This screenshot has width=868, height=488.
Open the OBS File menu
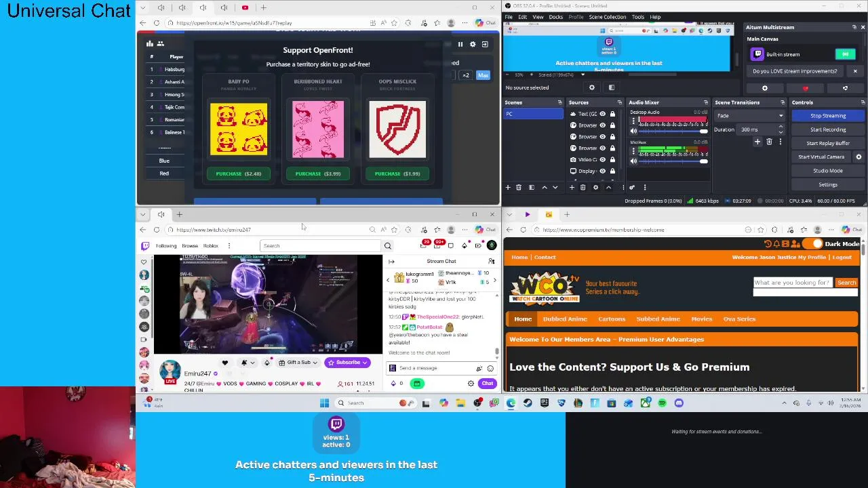[509, 17]
